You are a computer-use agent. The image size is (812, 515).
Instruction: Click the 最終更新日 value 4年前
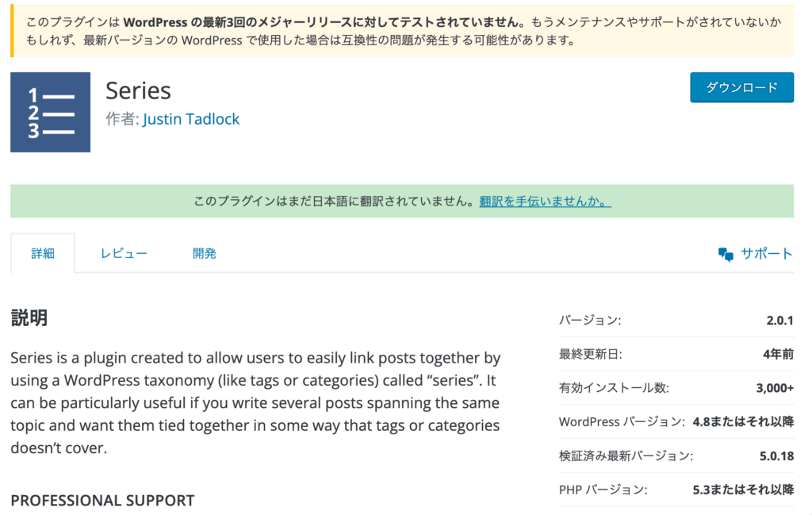778,354
